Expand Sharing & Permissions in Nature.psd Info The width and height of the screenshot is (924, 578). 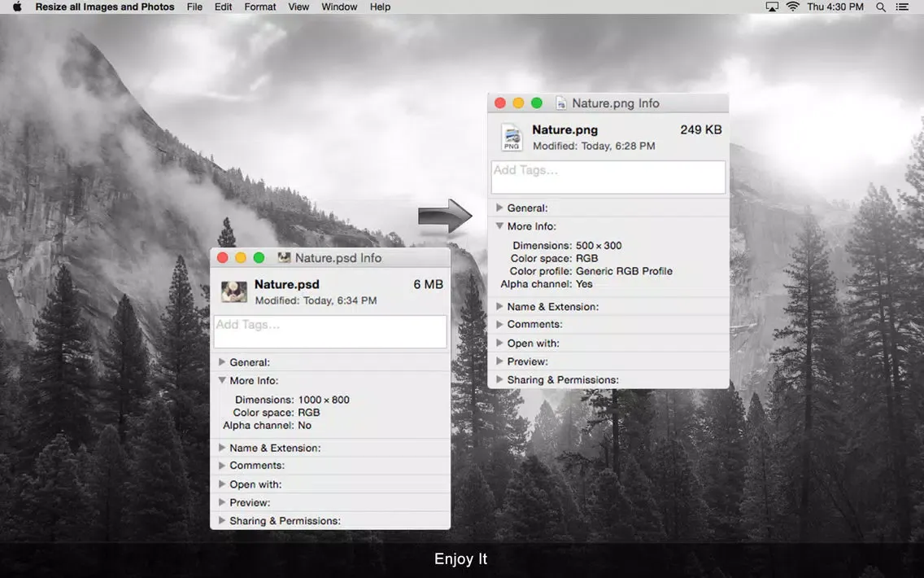coord(221,521)
